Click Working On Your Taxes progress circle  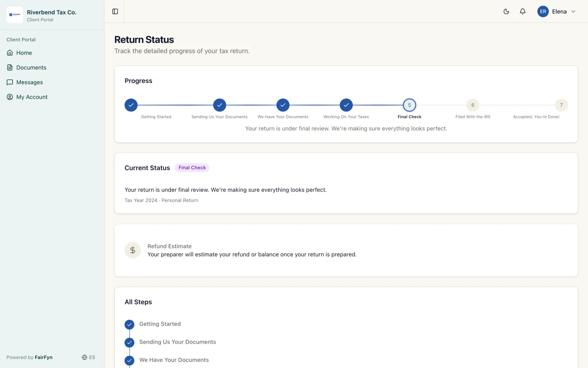pos(346,105)
